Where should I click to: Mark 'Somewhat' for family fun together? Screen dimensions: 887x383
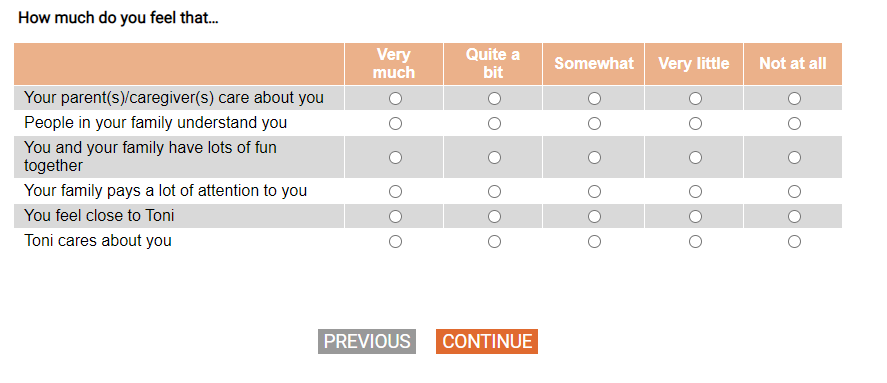[x=594, y=157]
